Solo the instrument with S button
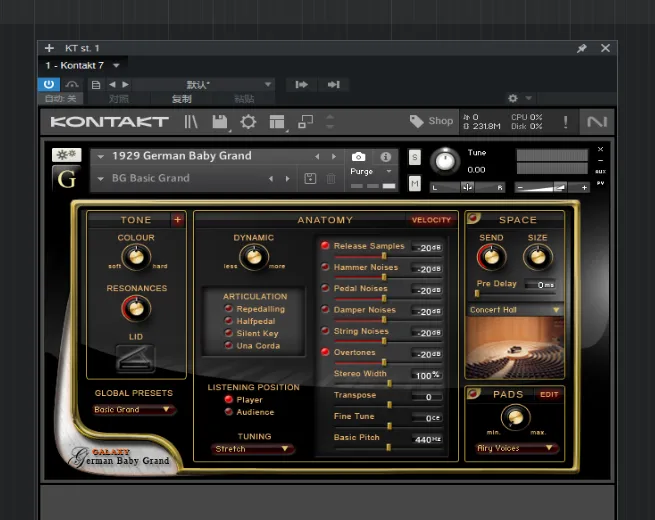 [x=414, y=157]
